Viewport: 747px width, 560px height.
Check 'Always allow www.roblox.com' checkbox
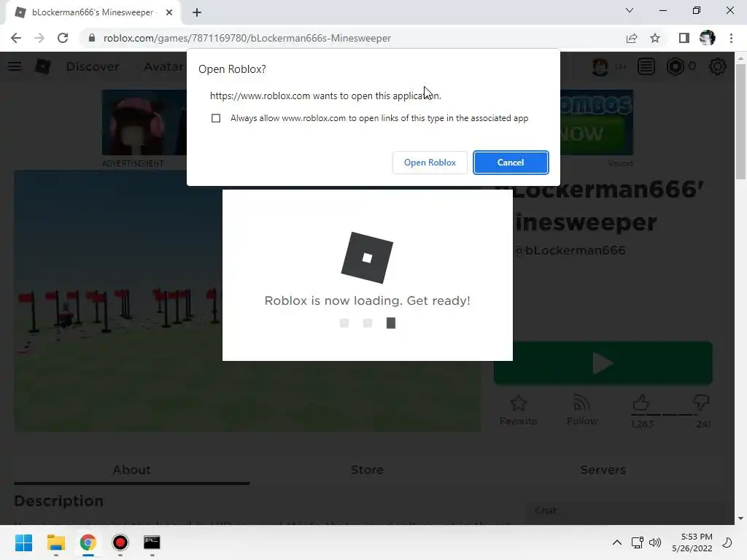coord(216,118)
